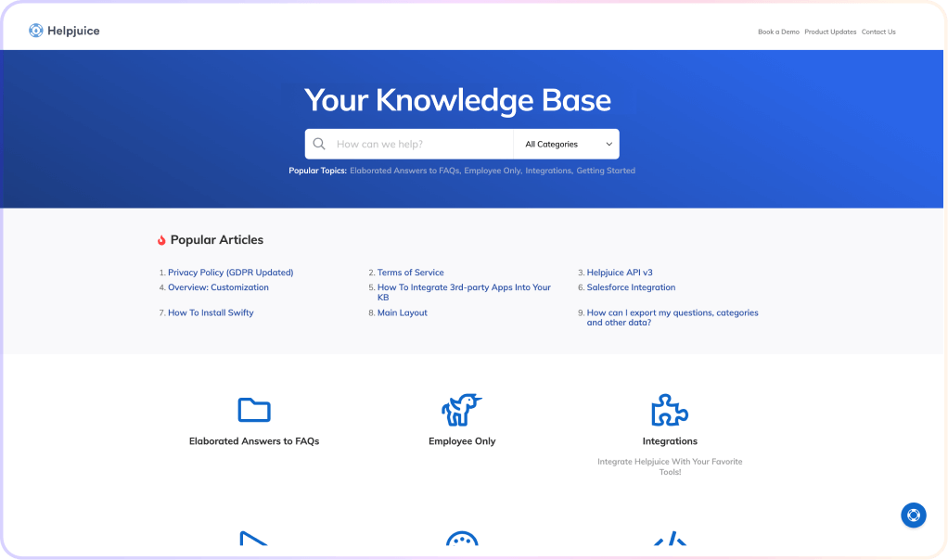Click the Helpjuice logo icon

(x=35, y=31)
